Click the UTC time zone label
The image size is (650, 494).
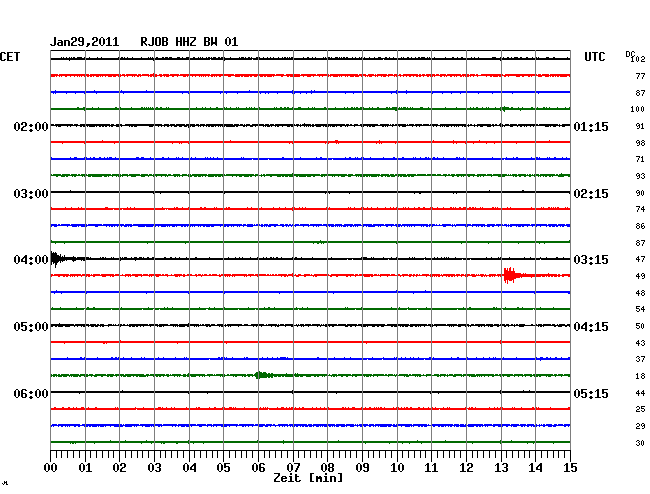pyautogui.click(x=594, y=57)
